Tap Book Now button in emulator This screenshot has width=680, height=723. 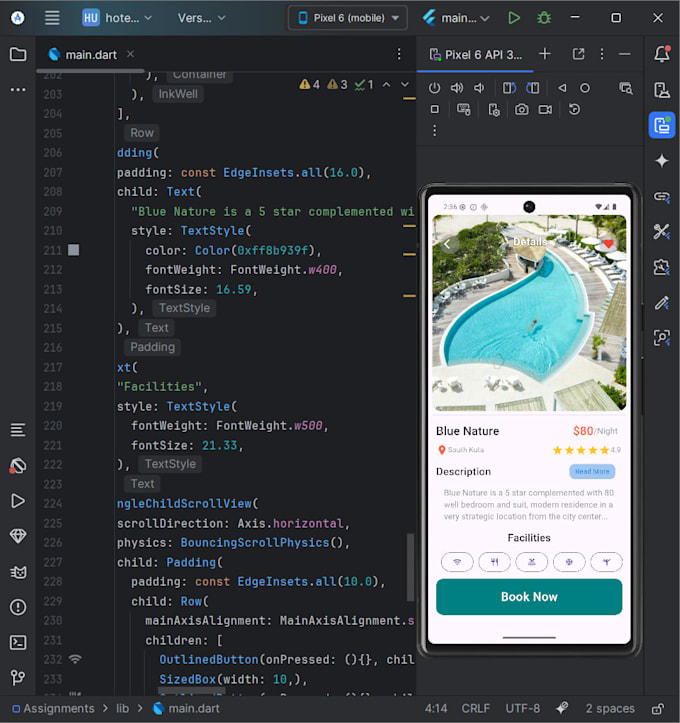coord(529,597)
